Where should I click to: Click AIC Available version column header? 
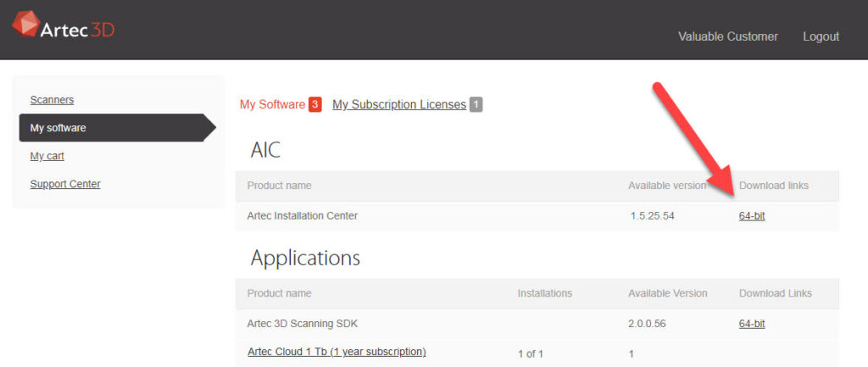[667, 186]
